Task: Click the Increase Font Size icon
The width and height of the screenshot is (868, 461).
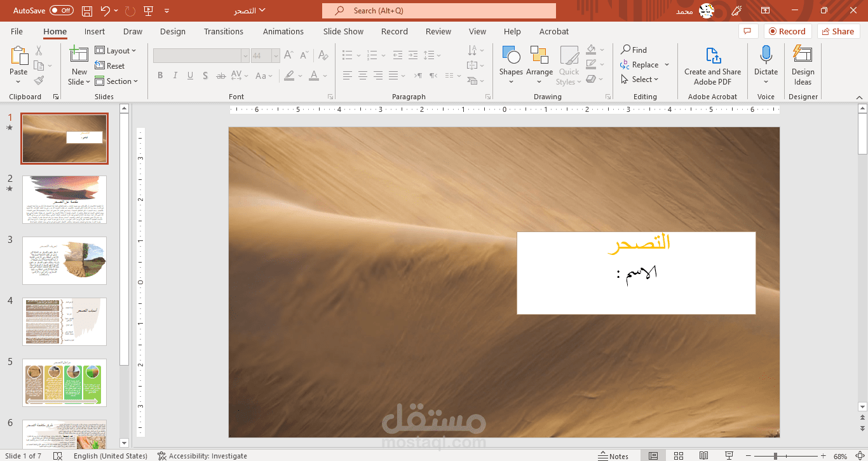Action: (288, 56)
